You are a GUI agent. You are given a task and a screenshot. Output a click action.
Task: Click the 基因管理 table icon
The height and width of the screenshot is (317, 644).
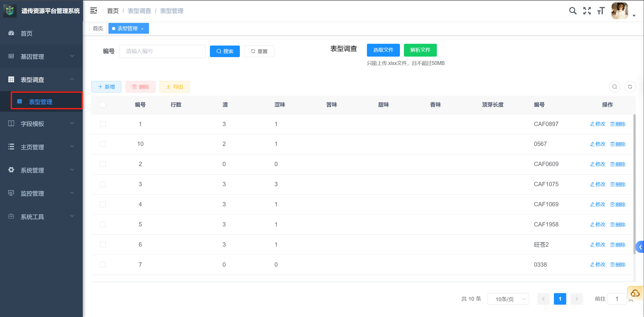coord(11,56)
